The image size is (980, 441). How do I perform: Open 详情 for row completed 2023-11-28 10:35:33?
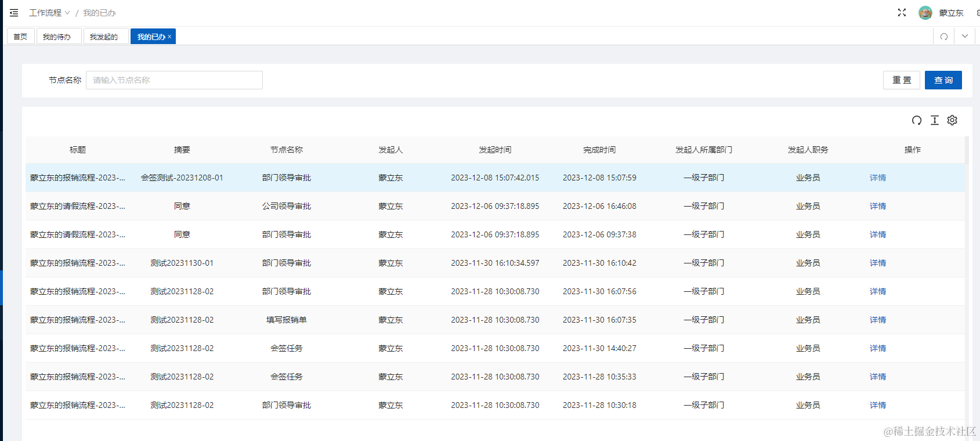(878, 377)
